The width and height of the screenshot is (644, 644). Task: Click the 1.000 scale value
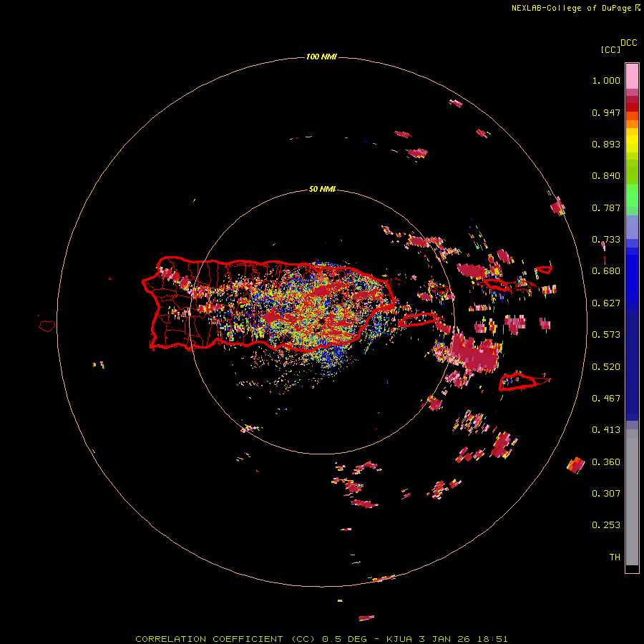(x=606, y=80)
